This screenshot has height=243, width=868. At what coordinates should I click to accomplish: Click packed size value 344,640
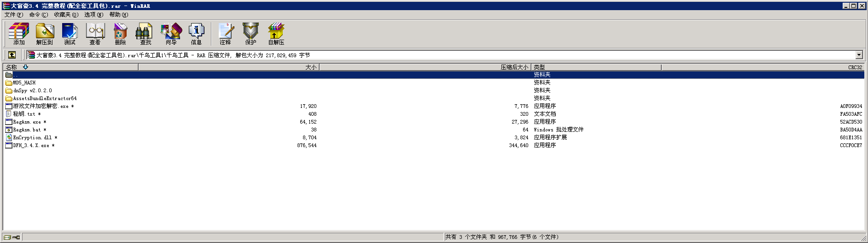point(518,145)
